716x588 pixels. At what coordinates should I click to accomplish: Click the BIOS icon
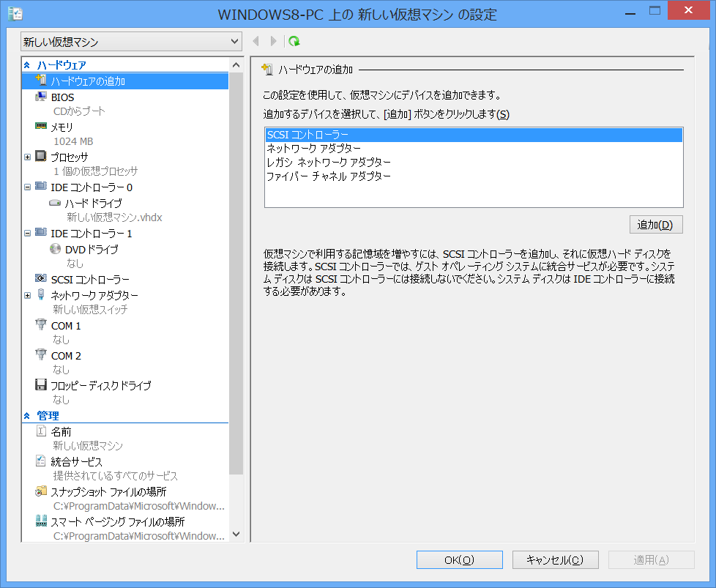41,97
